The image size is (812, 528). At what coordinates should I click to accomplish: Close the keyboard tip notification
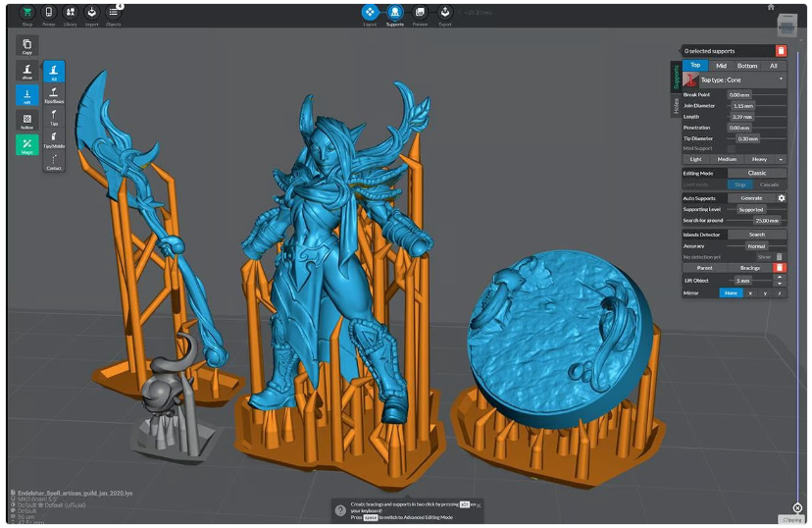point(479,505)
